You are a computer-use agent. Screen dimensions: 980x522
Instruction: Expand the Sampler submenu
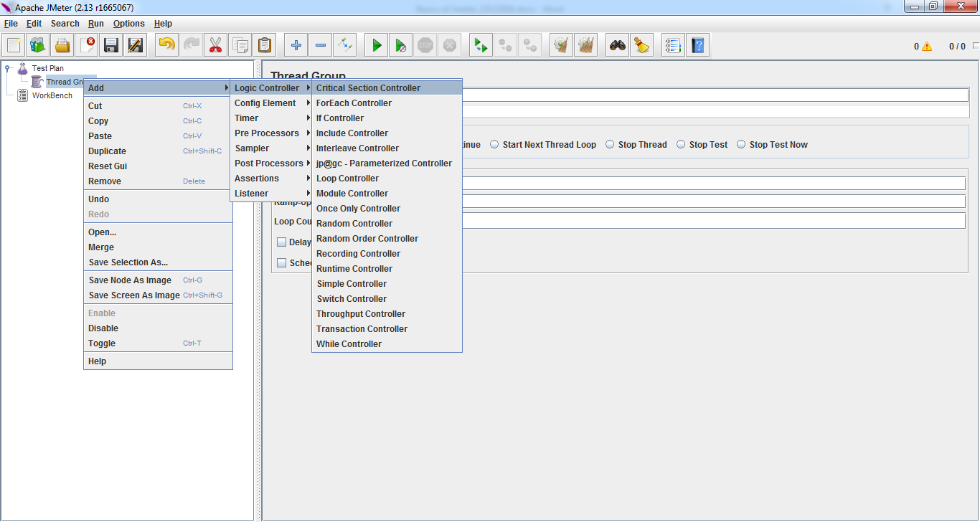tap(271, 148)
